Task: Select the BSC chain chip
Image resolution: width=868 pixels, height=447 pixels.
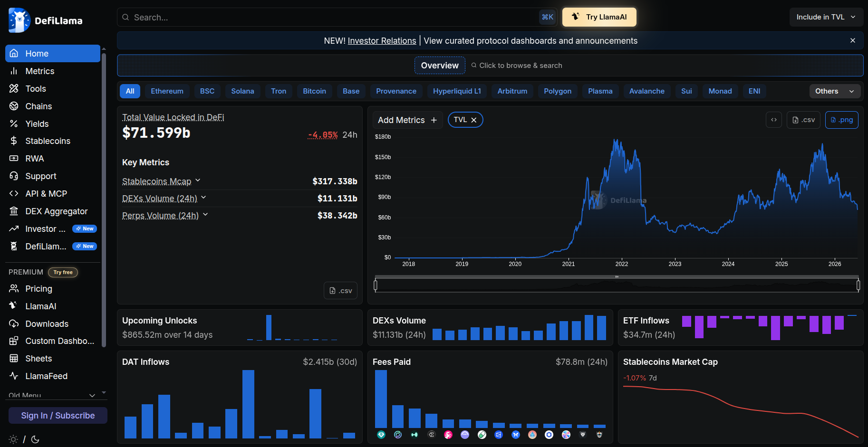Action: [x=207, y=91]
